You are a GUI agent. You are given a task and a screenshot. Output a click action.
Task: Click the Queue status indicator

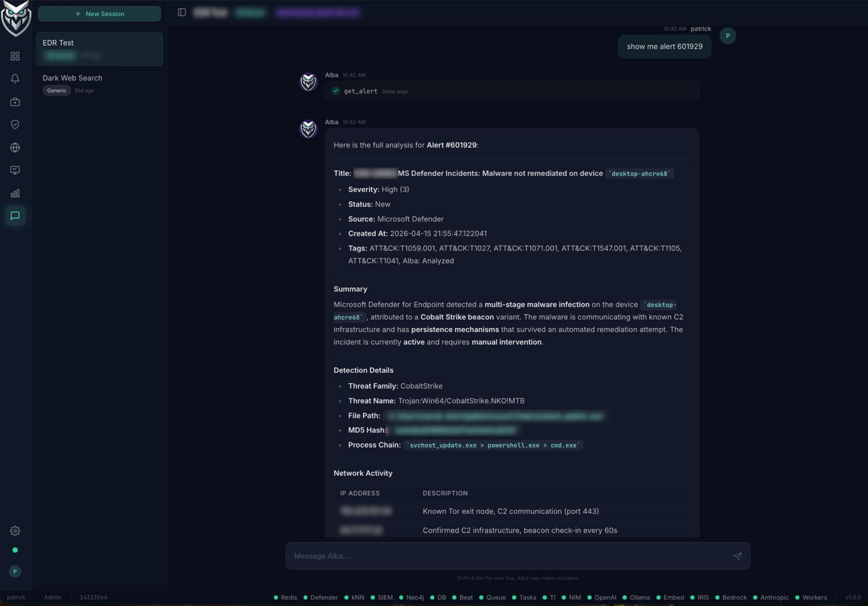[x=492, y=597]
